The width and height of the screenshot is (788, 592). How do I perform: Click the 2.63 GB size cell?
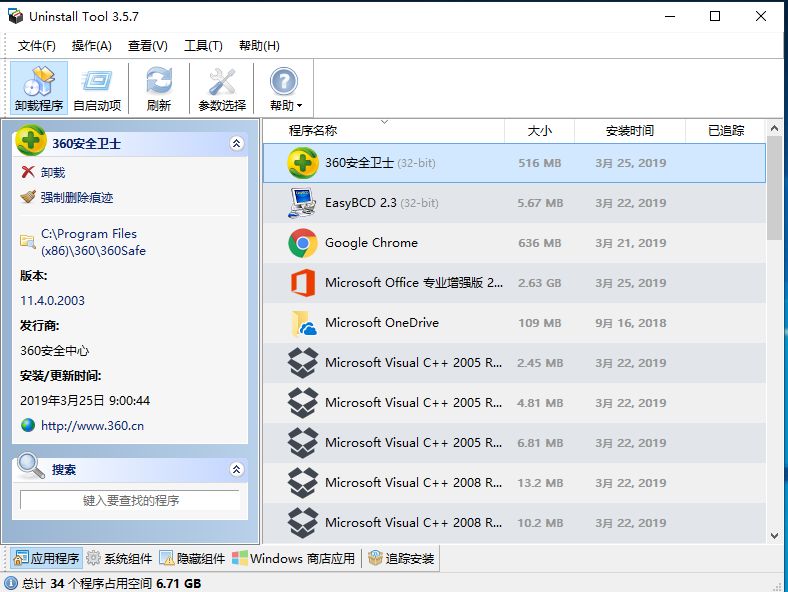pyautogui.click(x=540, y=283)
